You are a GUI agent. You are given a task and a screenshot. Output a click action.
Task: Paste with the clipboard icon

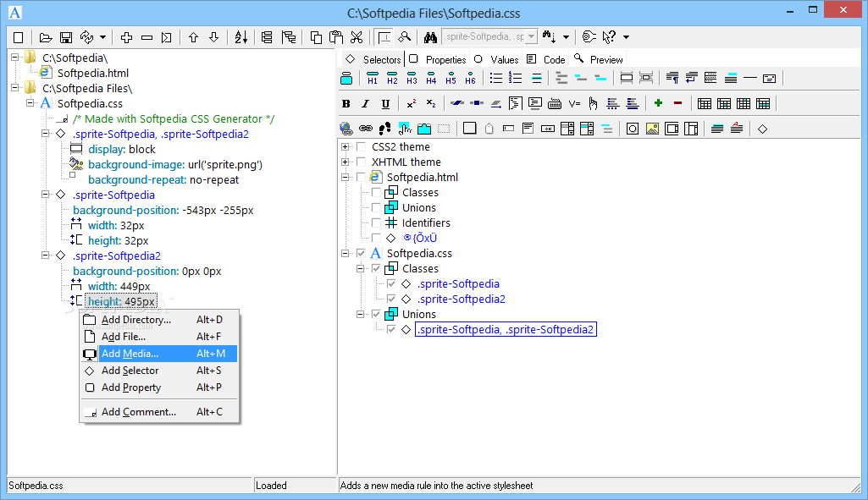(336, 37)
